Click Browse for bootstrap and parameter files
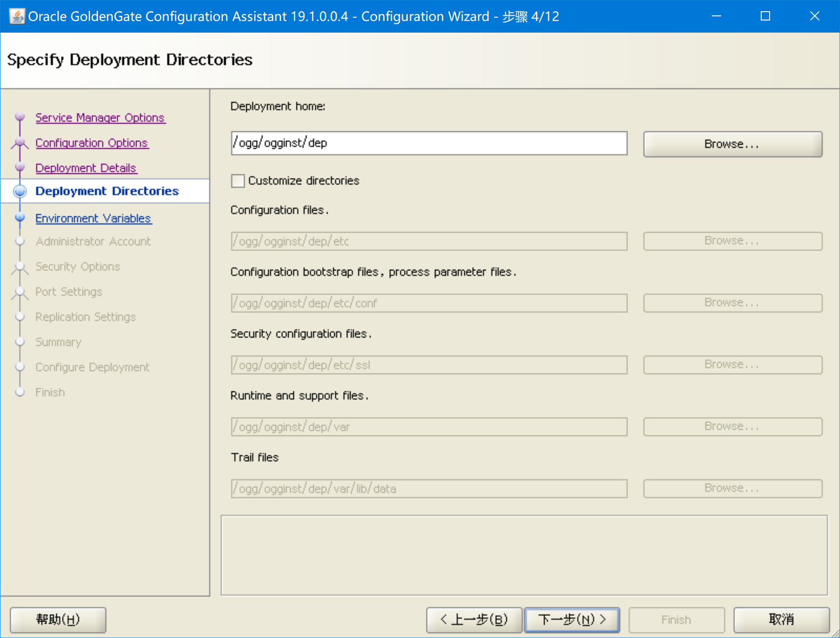The width and height of the screenshot is (840, 638). point(732,303)
